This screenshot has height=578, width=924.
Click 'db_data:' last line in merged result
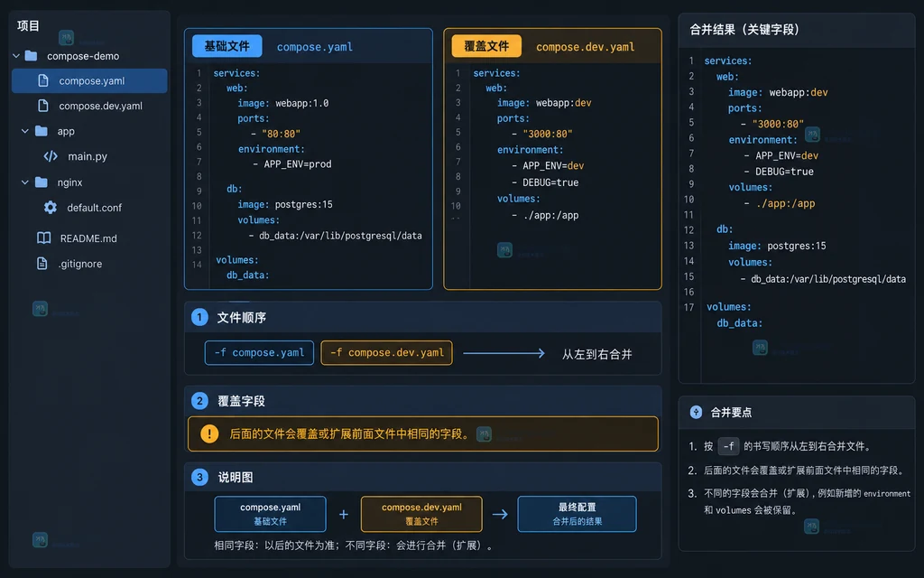(x=740, y=323)
